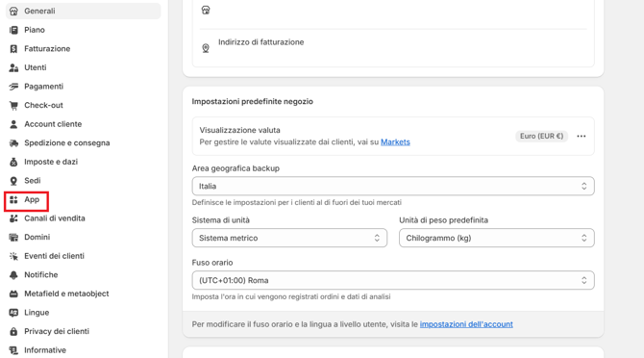The height and width of the screenshot is (358, 644).
Task: Click the Utenti users icon
Action: pos(13,67)
